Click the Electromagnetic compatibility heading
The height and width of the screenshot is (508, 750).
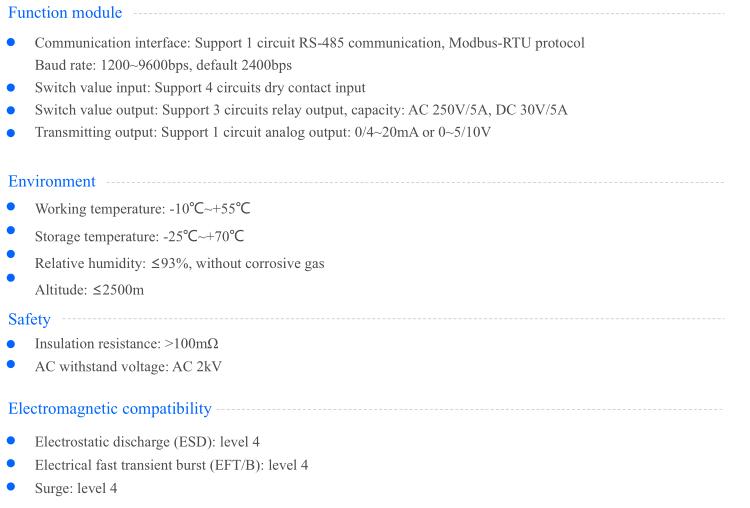tap(110, 409)
